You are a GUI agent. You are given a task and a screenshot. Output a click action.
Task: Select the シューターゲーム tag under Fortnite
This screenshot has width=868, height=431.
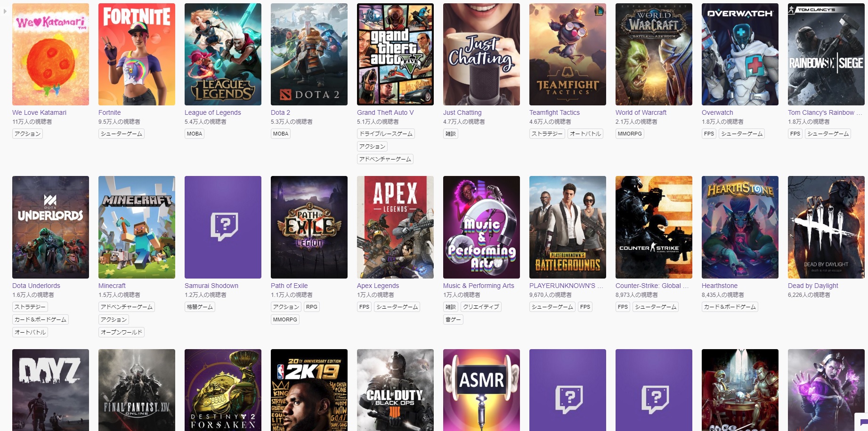click(122, 134)
